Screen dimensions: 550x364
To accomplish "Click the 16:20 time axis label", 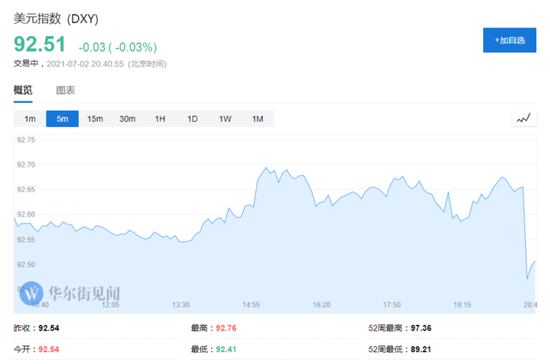I will click(321, 305).
